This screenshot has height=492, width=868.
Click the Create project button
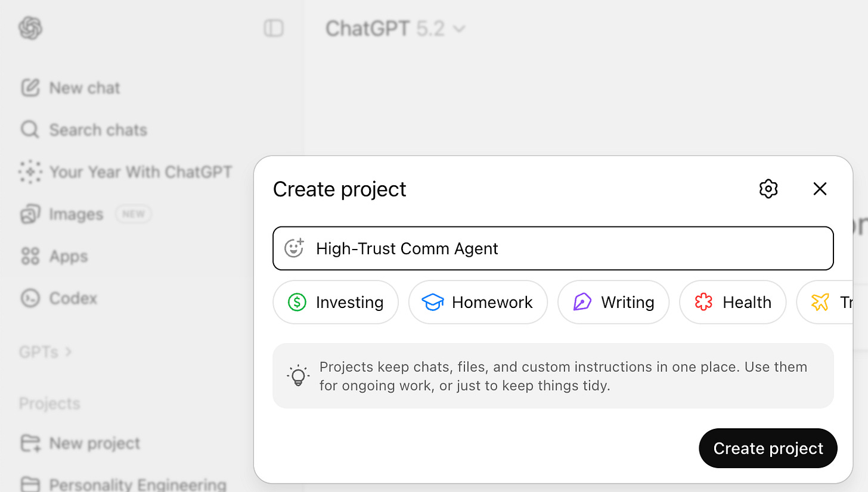(x=768, y=448)
